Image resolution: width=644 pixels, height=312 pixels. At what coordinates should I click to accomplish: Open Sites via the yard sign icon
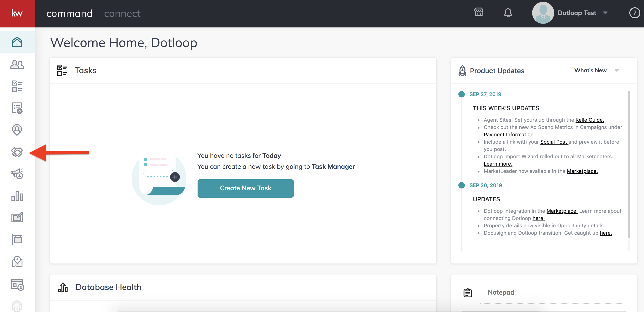click(x=17, y=239)
